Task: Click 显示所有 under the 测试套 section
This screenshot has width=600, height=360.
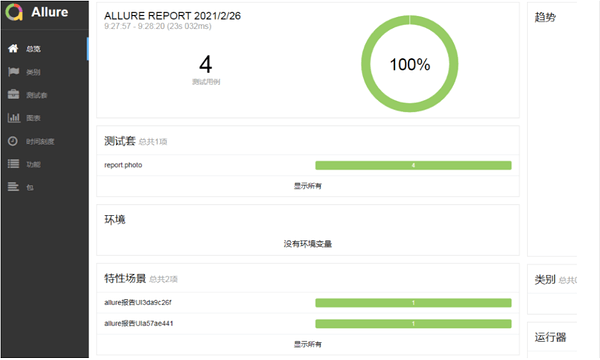Action: coord(308,186)
